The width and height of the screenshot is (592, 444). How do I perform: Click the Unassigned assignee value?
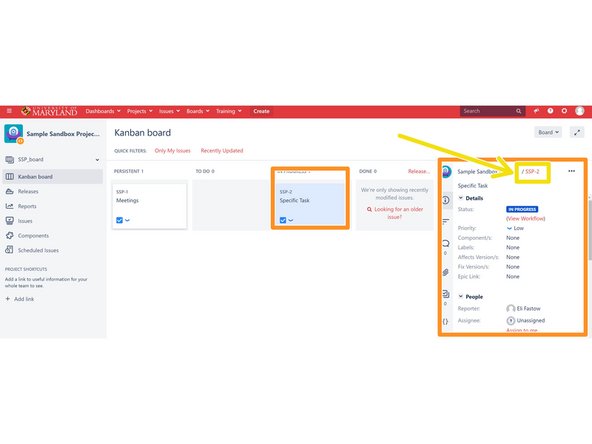[526, 321]
